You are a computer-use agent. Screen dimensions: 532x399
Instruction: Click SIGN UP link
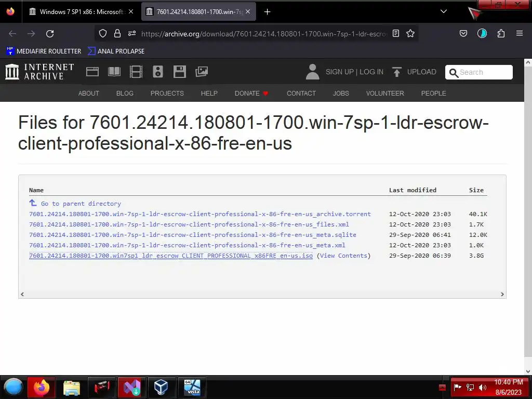tap(340, 72)
